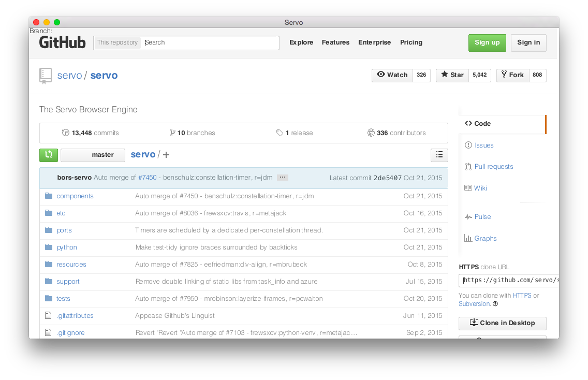Click the watchers count 326

pos(421,75)
